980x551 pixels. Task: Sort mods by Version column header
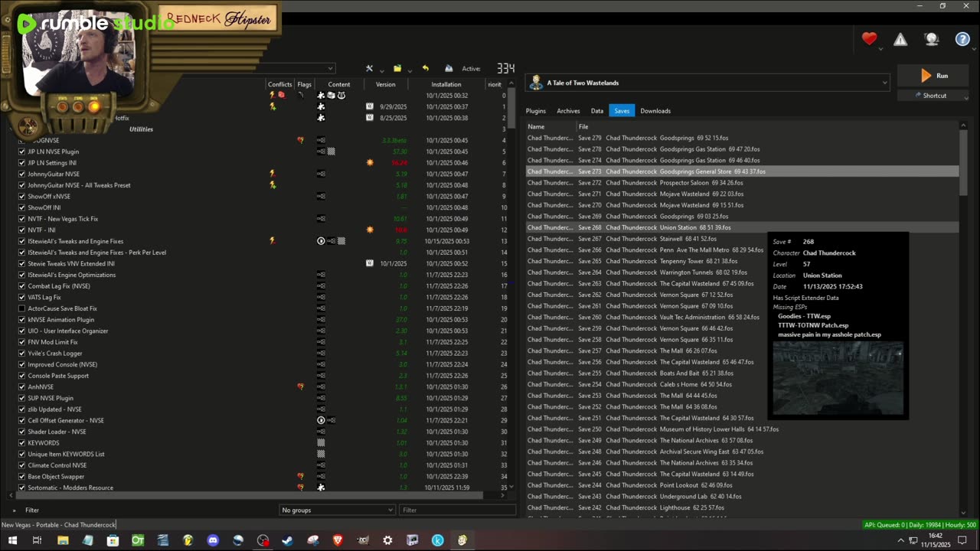tap(385, 84)
